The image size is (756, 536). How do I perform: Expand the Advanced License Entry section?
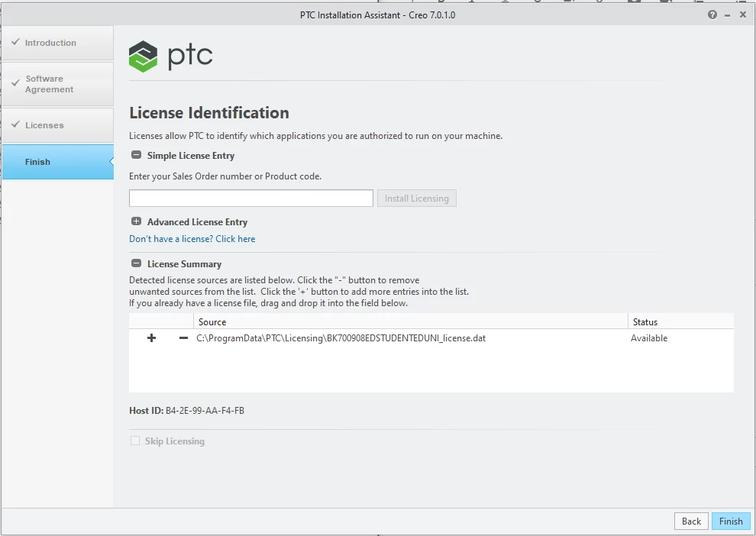[137, 221]
